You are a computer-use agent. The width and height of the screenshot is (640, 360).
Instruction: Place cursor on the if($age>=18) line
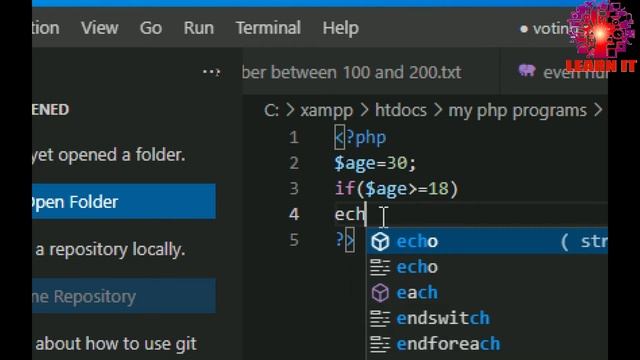pos(397,189)
